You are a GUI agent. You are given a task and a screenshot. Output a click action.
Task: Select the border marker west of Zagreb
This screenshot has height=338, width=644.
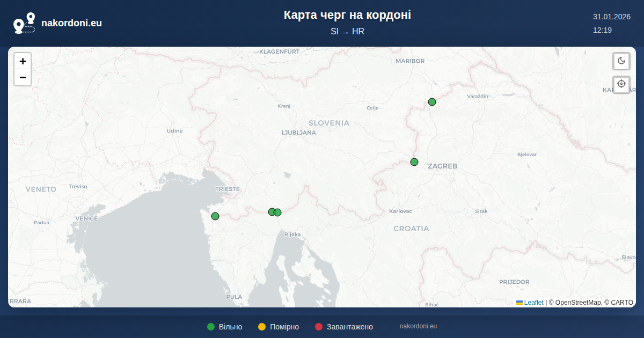point(414,162)
